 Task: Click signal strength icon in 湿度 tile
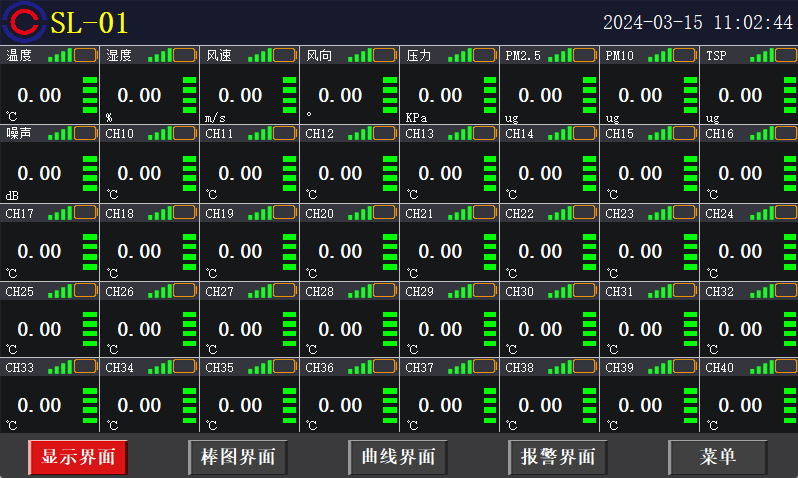pos(160,55)
